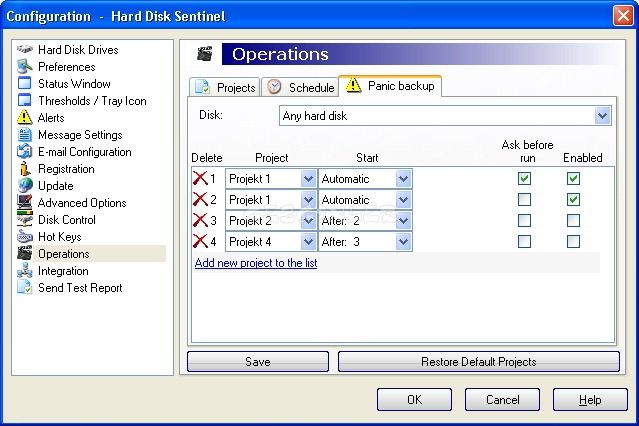This screenshot has height=426, width=639.
Task: Click the Alerts warning icon in sidebar
Action: click(25, 118)
